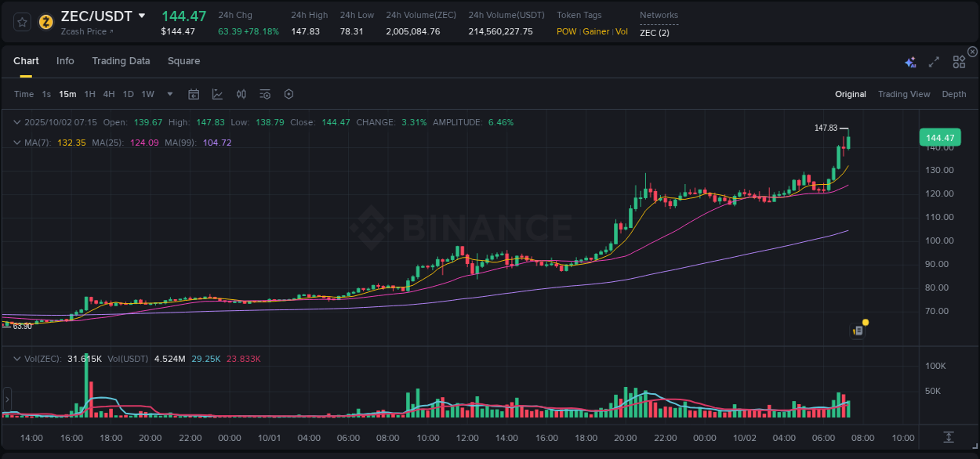Open the Zcash Price link
Screen dimensions: 980x459
[83, 31]
